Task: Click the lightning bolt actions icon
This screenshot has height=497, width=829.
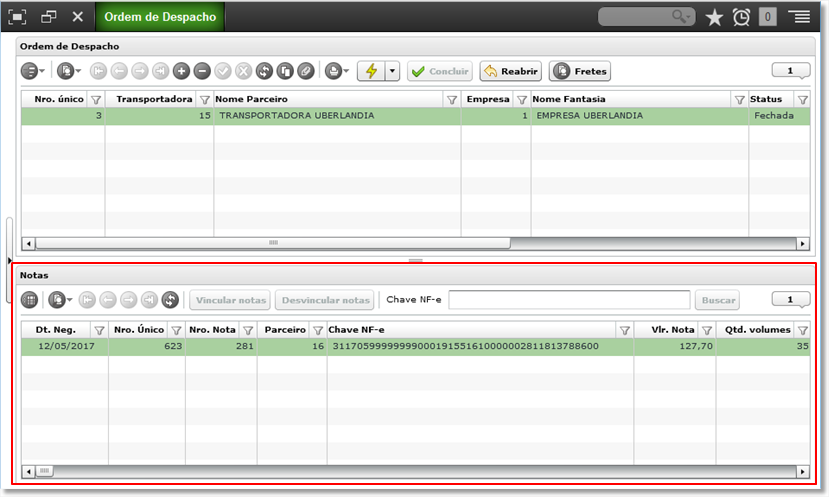Action: (372, 71)
